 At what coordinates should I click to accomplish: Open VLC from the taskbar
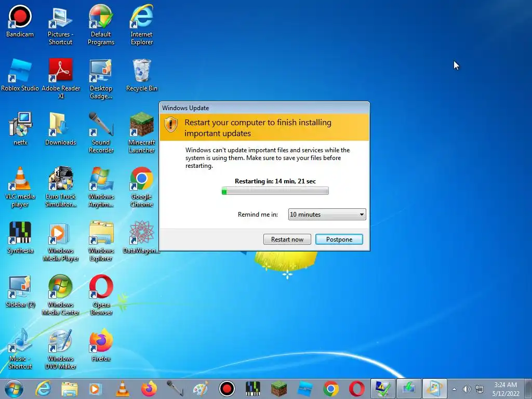123,389
